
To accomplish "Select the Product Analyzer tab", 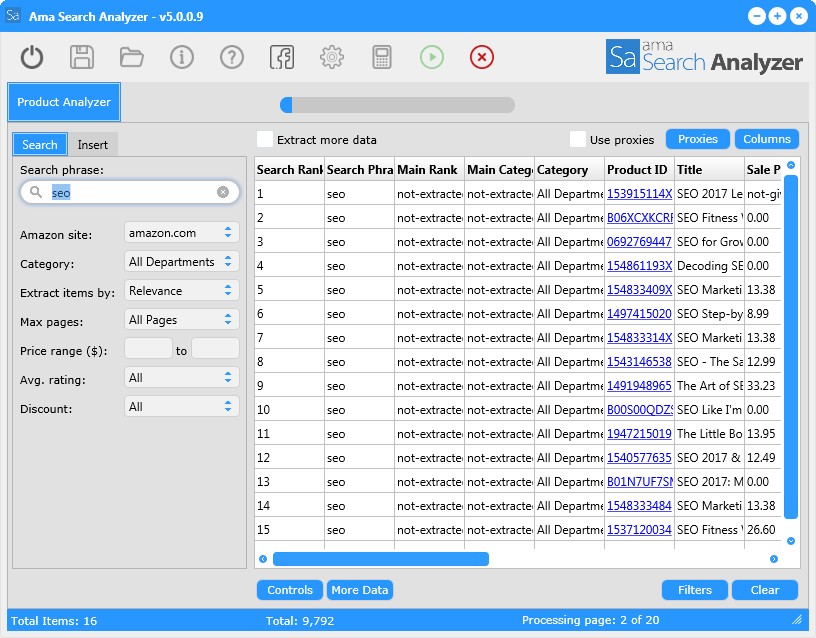I will pyautogui.click(x=64, y=102).
